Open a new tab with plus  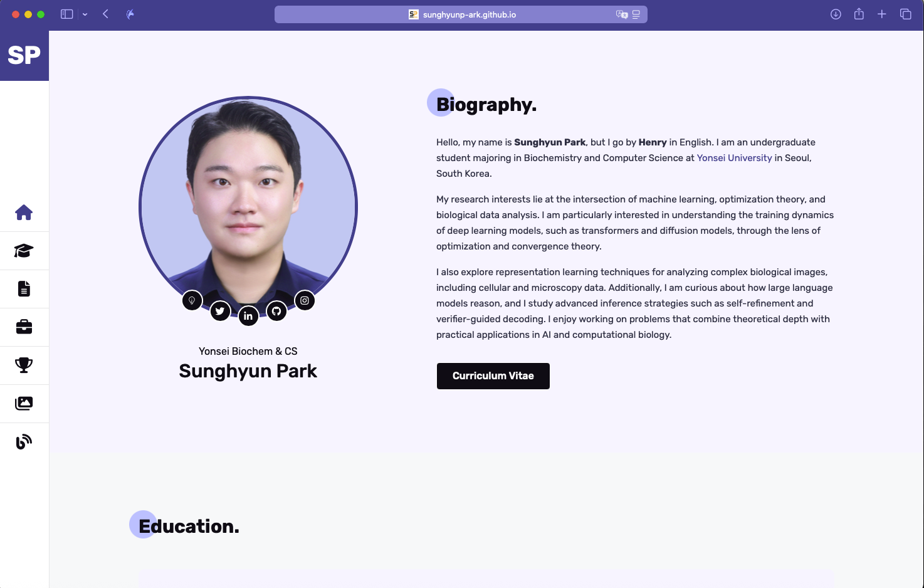pyautogui.click(x=881, y=14)
